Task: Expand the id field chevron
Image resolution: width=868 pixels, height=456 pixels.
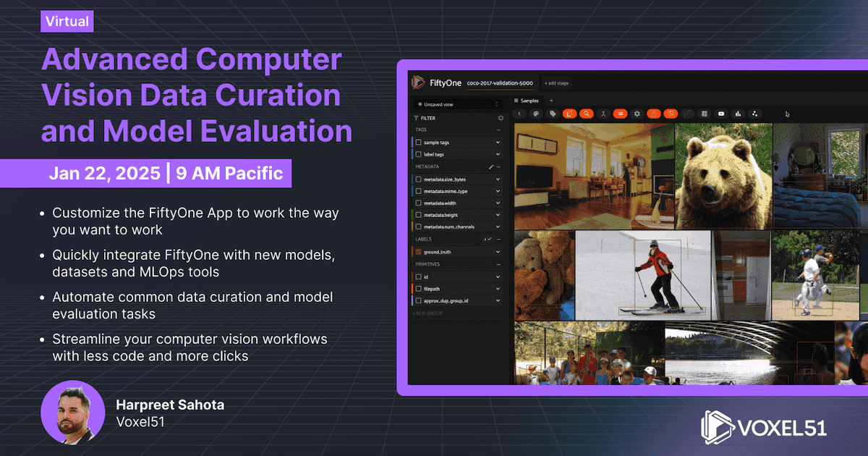Action: 498,276
